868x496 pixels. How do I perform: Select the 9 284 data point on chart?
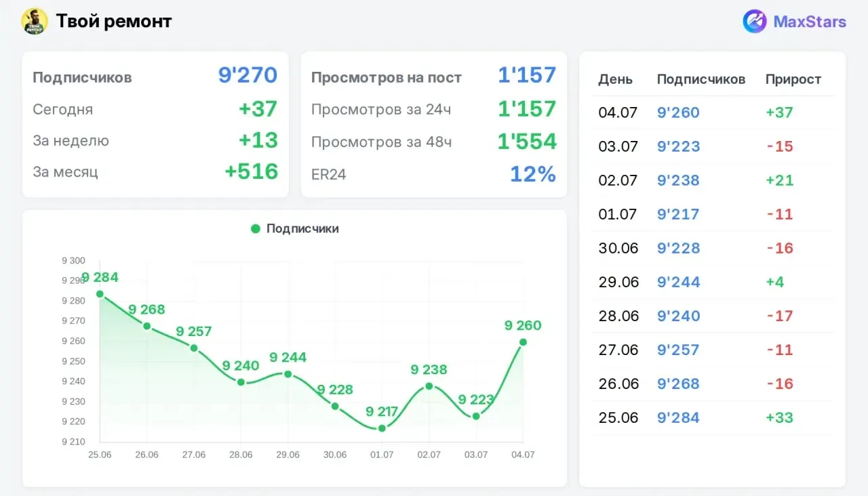click(x=100, y=294)
